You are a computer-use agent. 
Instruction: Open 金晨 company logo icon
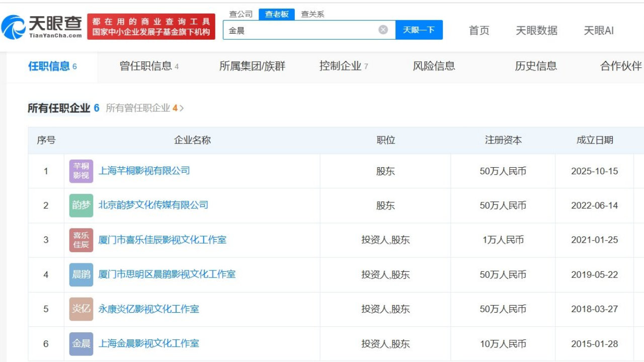click(81, 343)
